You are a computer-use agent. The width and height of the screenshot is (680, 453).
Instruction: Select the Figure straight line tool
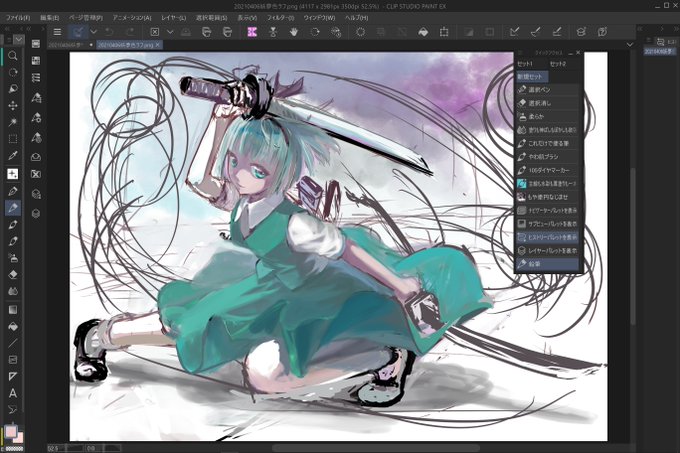point(13,343)
